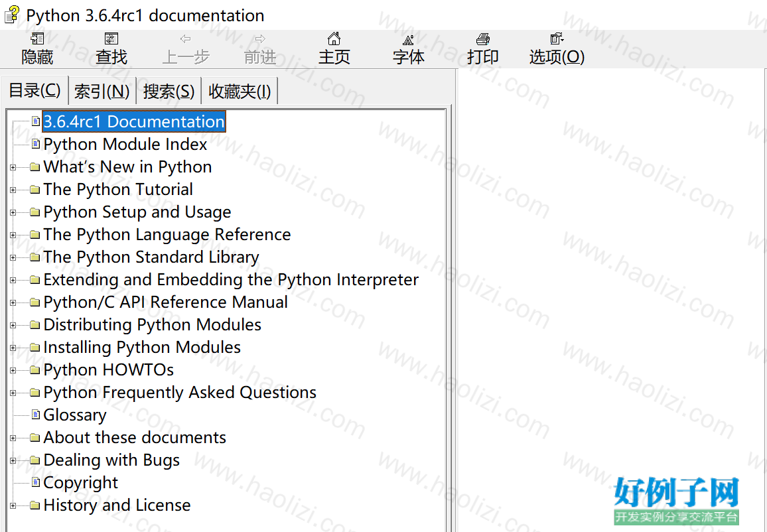Expand the Python HOWTOs node

(13, 370)
